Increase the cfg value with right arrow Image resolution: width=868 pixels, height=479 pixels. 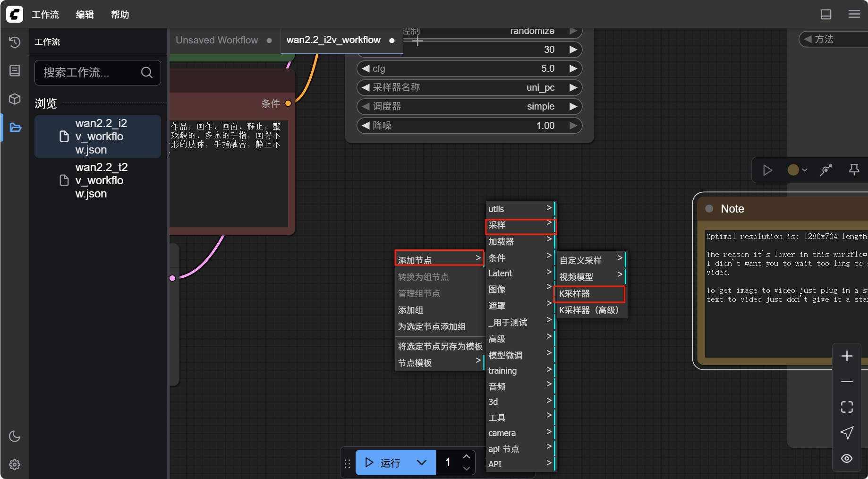tap(573, 68)
